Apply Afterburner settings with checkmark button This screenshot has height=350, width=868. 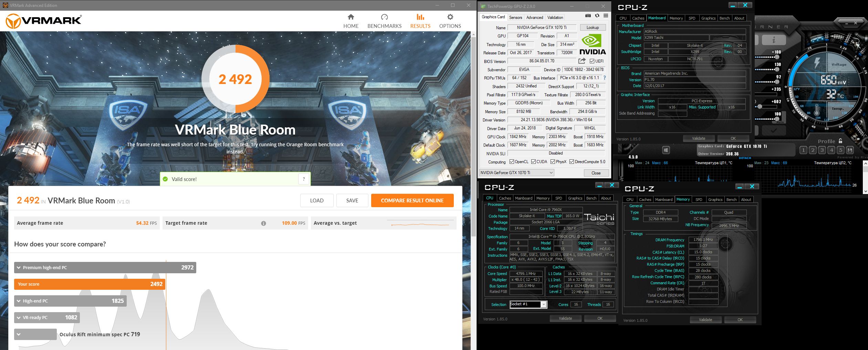coord(774,130)
